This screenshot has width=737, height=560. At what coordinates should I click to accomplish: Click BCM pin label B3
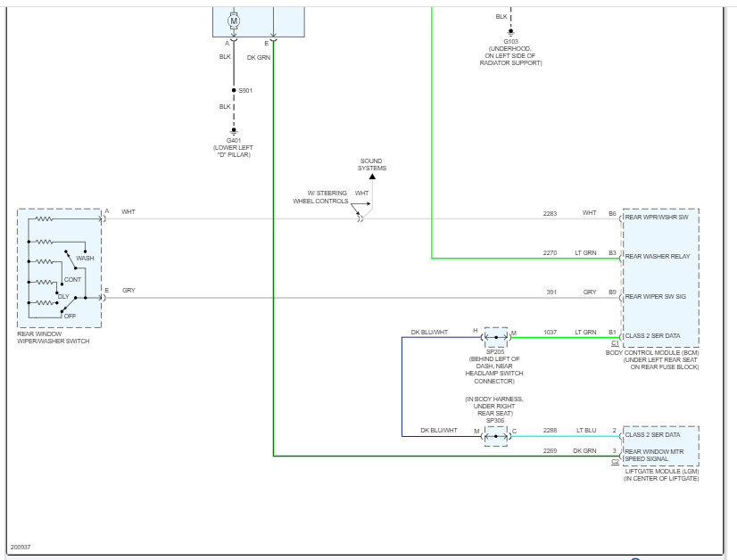[x=612, y=252]
